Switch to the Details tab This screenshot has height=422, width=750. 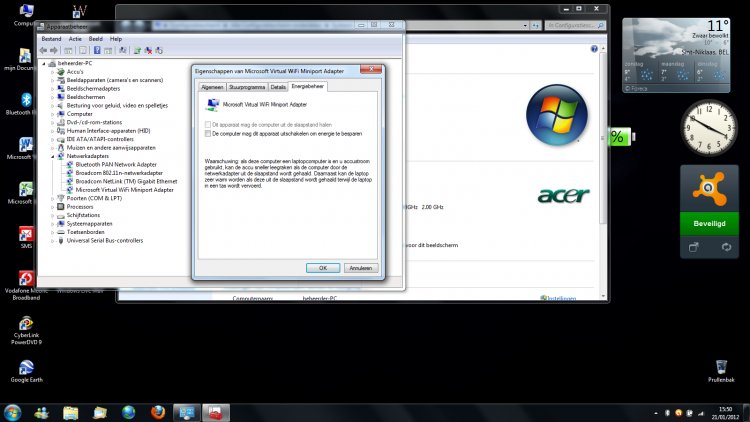[278, 87]
